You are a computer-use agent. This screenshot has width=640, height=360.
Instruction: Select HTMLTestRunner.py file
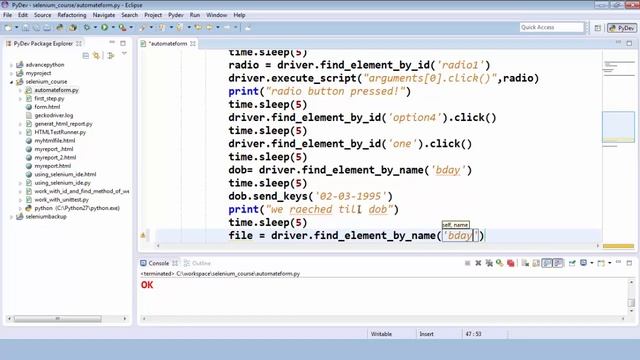click(60, 132)
